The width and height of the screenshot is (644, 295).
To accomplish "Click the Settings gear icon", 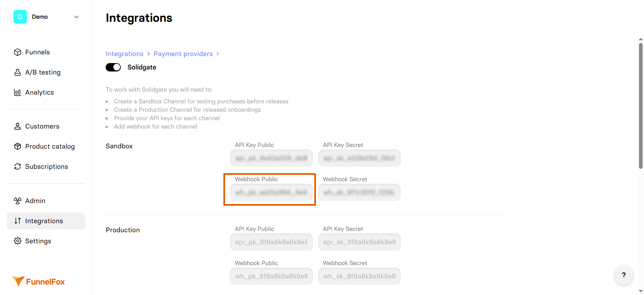I will 18,241.
